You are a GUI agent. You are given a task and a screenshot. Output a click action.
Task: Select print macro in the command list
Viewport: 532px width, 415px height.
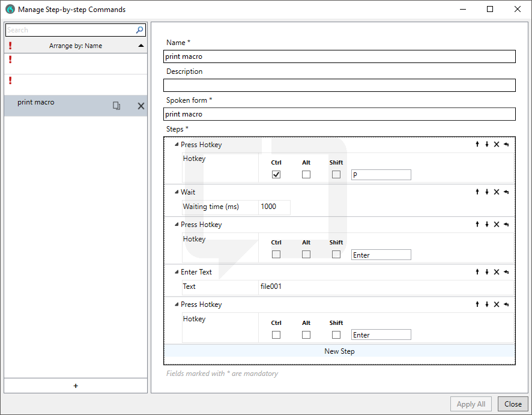tap(36, 103)
